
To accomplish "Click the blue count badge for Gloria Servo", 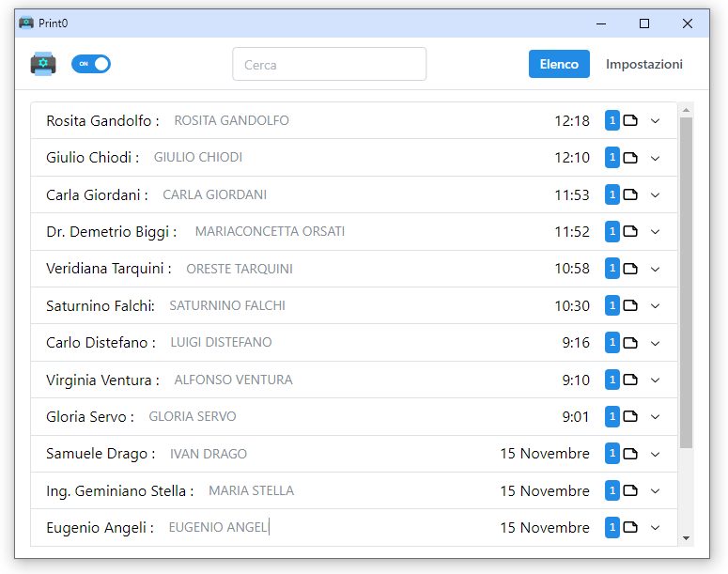I will (x=612, y=416).
